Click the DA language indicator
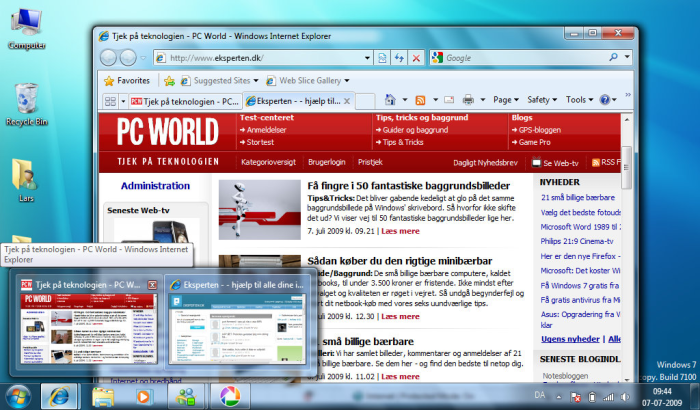This screenshot has width=700, height=410. coord(539,395)
